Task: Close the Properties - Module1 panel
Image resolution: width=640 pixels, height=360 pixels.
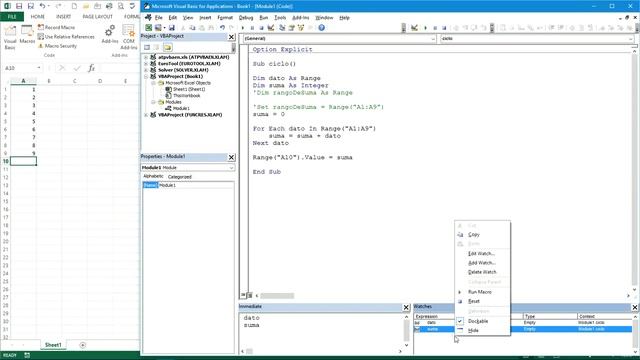Action: pyautogui.click(x=231, y=157)
